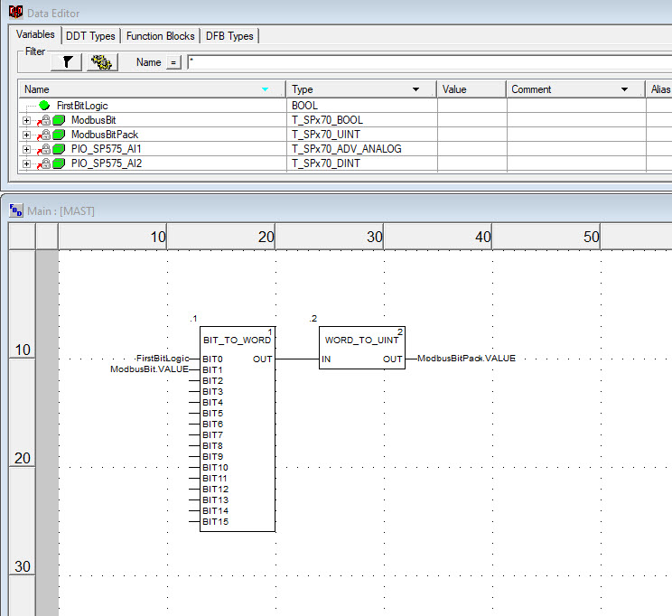This screenshot has height=616, width=672.
Task: Click row ruler header 20
Action: pos(23,413)
